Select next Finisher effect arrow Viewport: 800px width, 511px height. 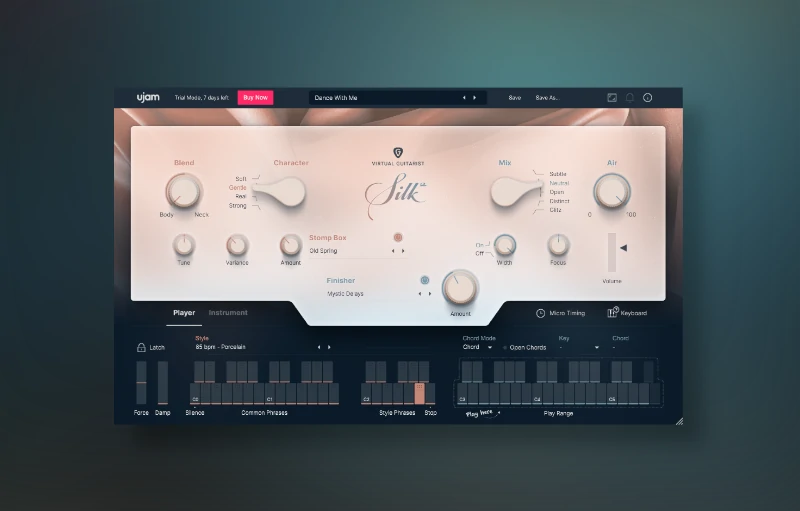point(430,294)
